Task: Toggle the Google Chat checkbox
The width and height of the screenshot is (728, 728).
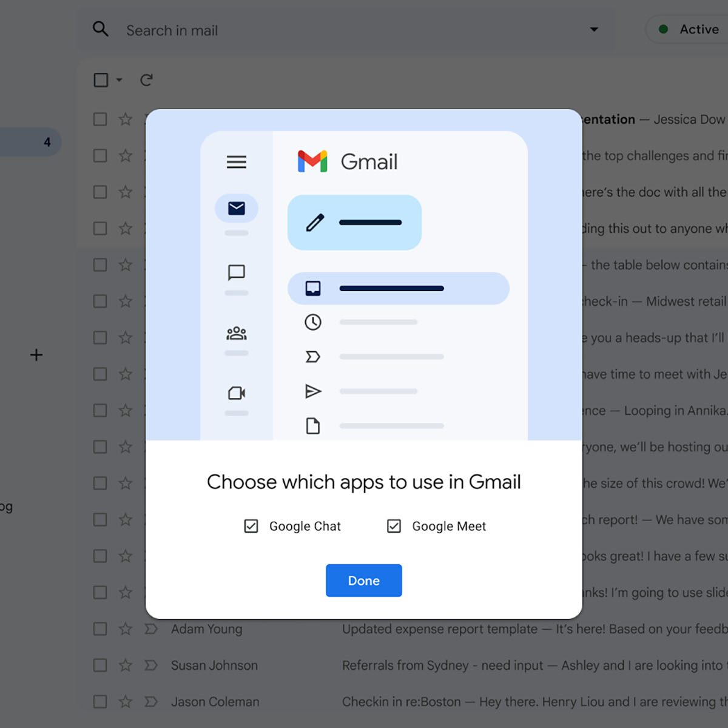Action: [x=251, y=526]
